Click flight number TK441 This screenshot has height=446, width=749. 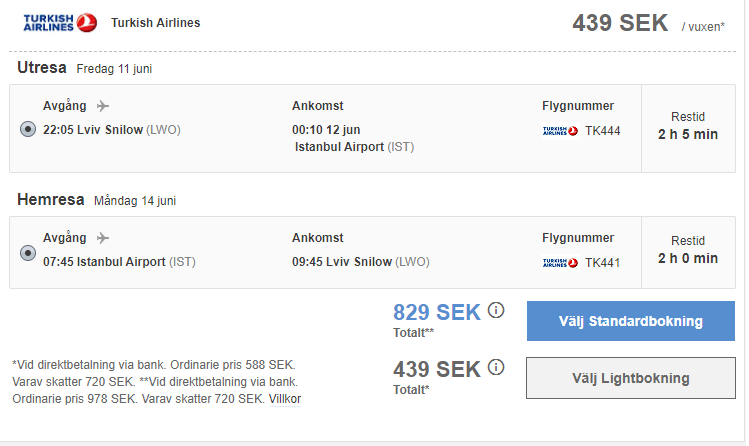click(x=603, y=263)
